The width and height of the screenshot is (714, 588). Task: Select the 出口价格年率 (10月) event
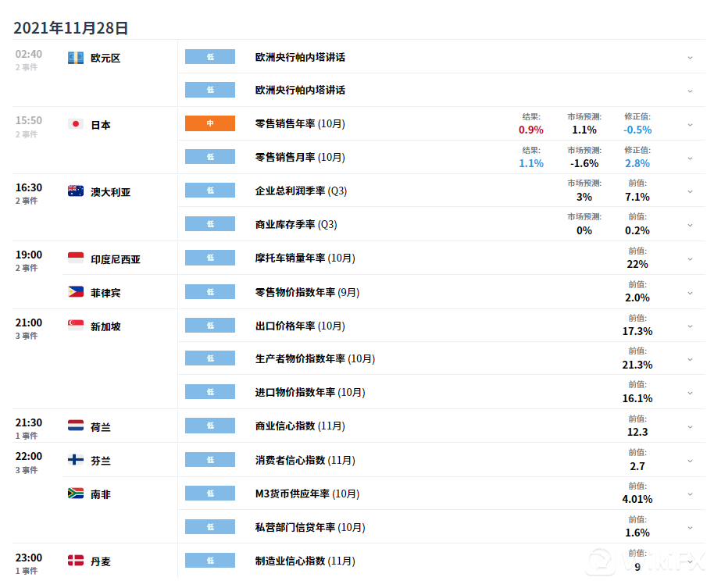300,326
